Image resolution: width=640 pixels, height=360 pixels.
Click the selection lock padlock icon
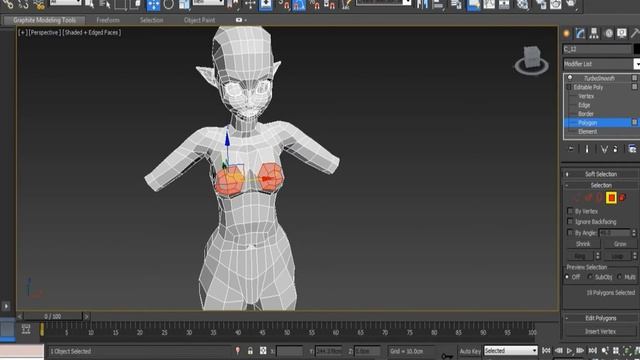click(250, 351)
